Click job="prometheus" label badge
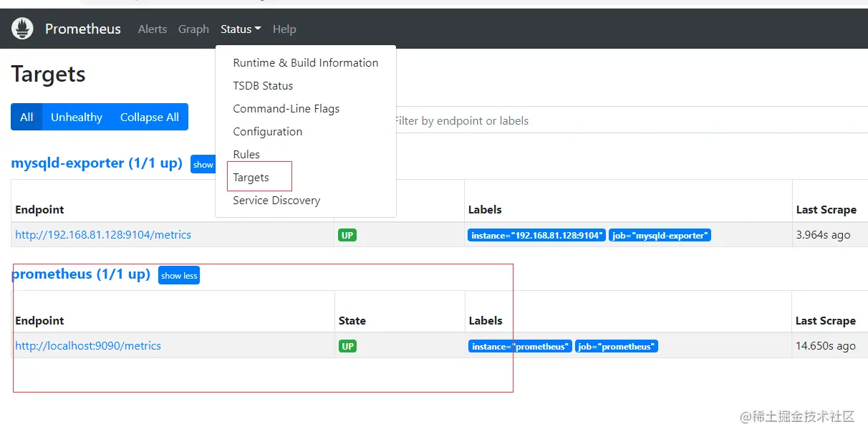Viewport: 868px width, 437px height. [617, 346]
